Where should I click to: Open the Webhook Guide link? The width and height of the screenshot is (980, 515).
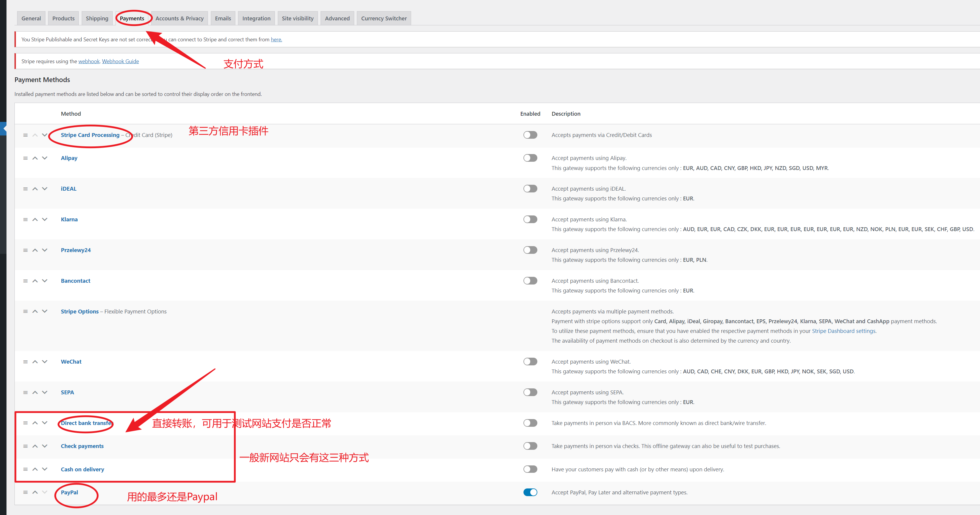click(x=120, y=61)
